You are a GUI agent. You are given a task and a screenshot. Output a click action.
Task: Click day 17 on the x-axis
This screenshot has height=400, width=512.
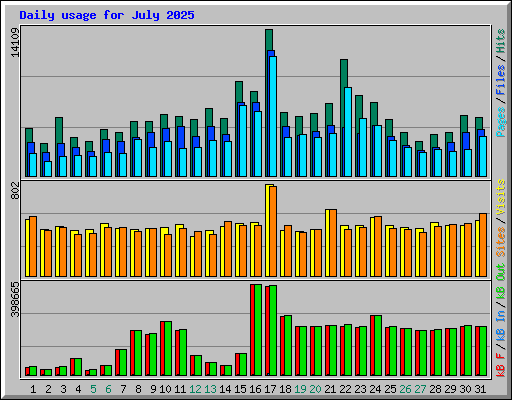[x=270, y=389]
